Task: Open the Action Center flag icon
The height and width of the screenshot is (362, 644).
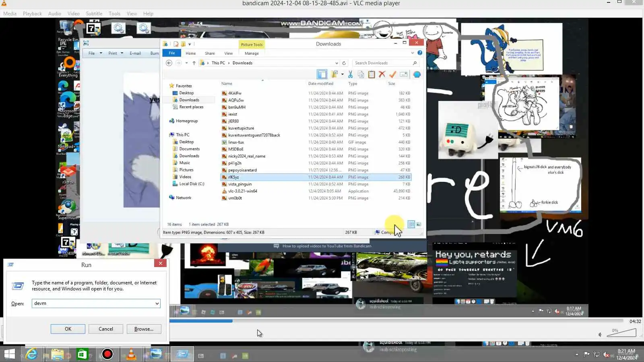Action: [x=586, y=354]
